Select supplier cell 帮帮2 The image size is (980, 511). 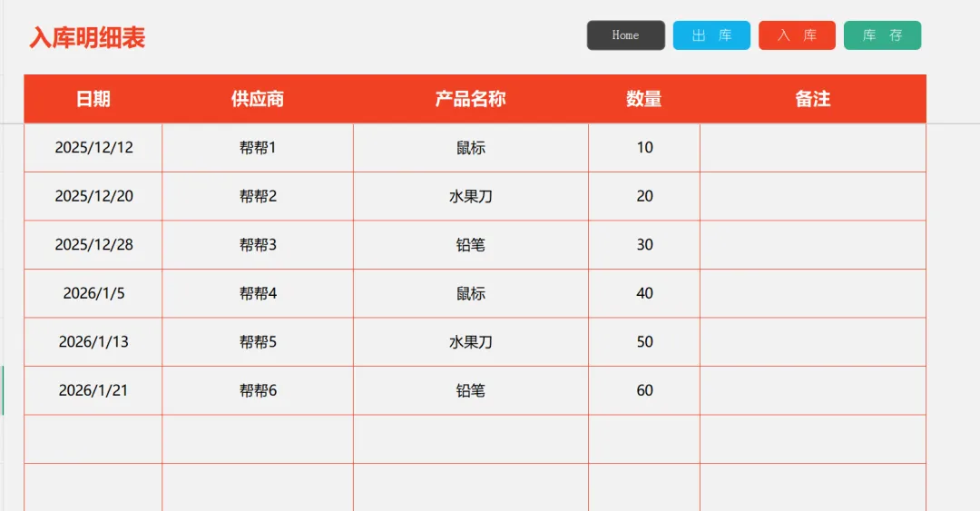258,196
